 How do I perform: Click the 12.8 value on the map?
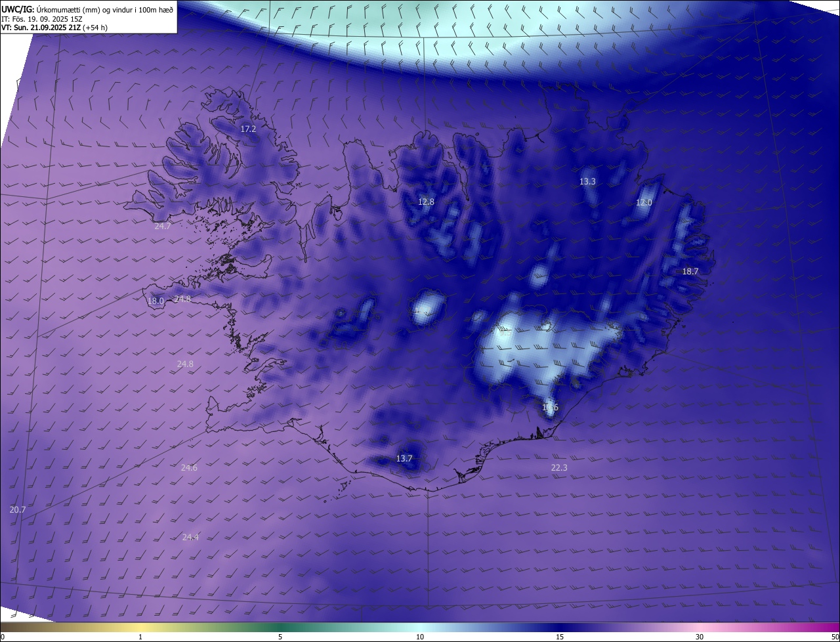pos(427,202)
